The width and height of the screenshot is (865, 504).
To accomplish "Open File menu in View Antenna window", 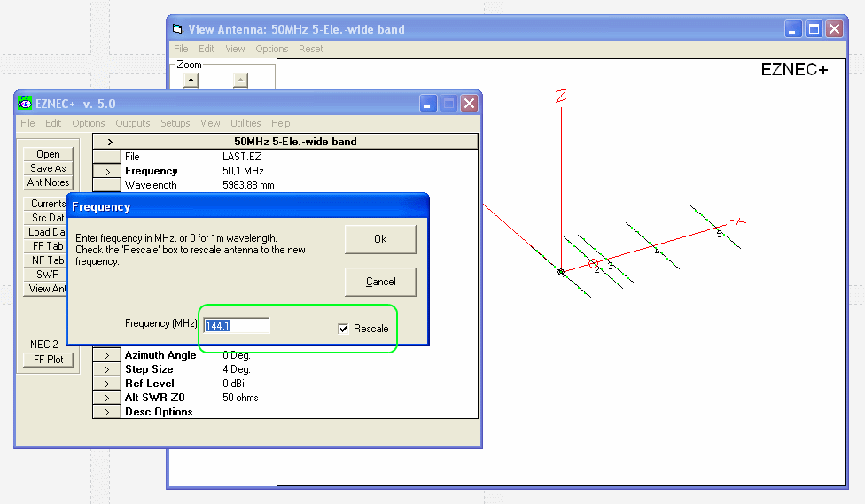I will point(181,49).
